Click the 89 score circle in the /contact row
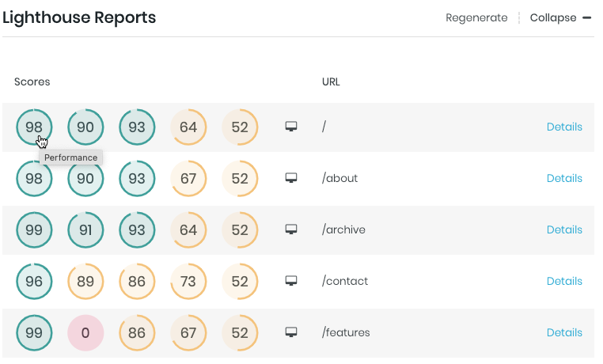 (x=85, y=281)
